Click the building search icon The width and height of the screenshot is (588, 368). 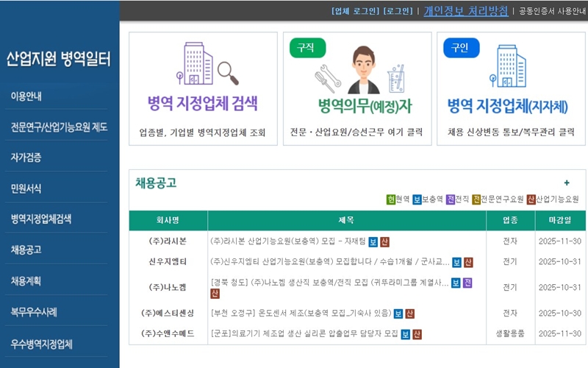coord(207,63)
